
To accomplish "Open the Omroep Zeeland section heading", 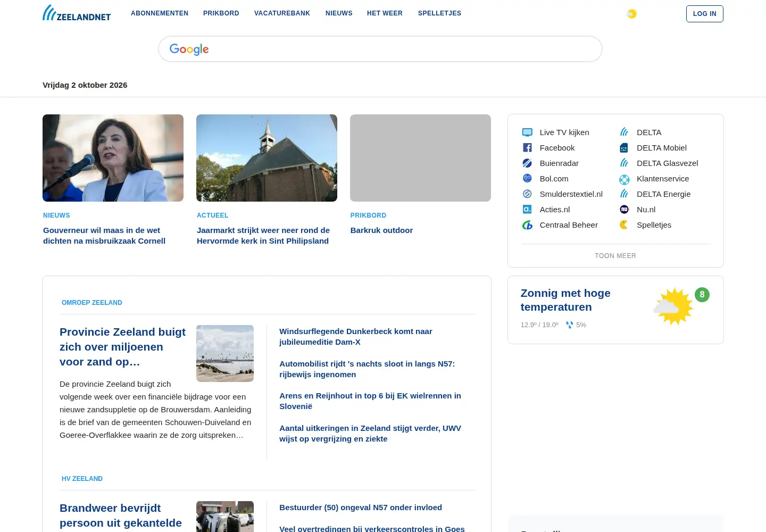I will 92,303.
